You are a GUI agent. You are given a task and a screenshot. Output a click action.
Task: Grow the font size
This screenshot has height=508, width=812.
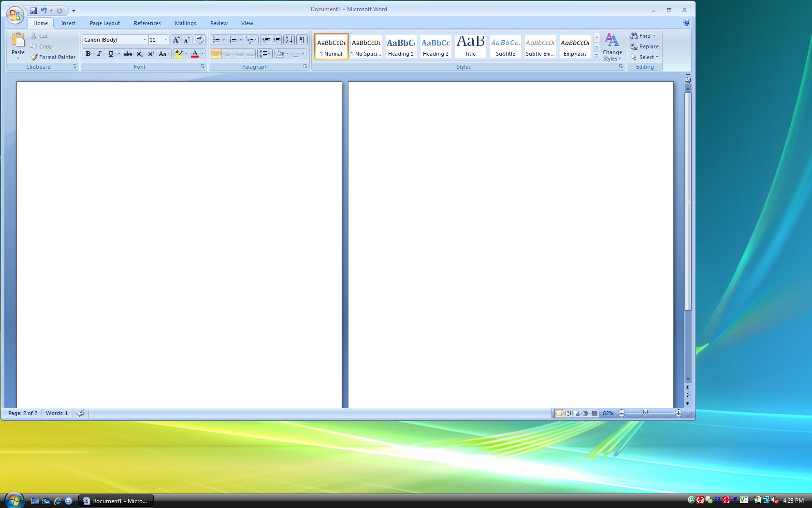click(176, 40)
